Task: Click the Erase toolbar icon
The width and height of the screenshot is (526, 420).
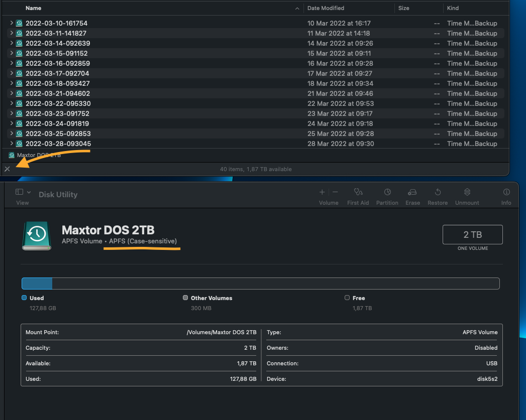Action: click(412, 192)
